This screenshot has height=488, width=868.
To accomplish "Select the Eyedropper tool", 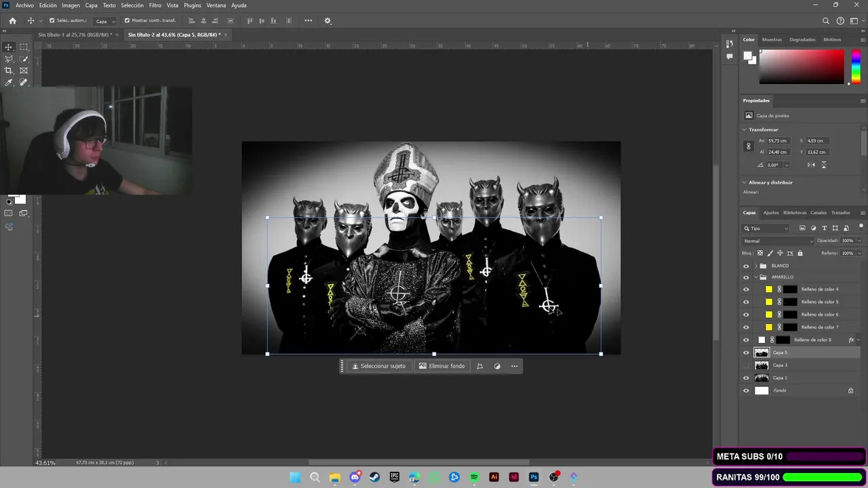I will 9,82.
